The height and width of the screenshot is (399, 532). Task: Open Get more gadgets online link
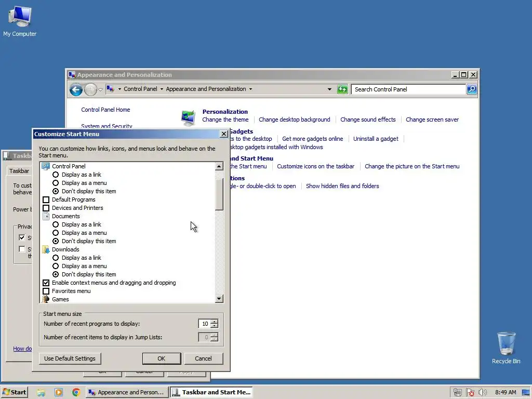tap(312, 139)
